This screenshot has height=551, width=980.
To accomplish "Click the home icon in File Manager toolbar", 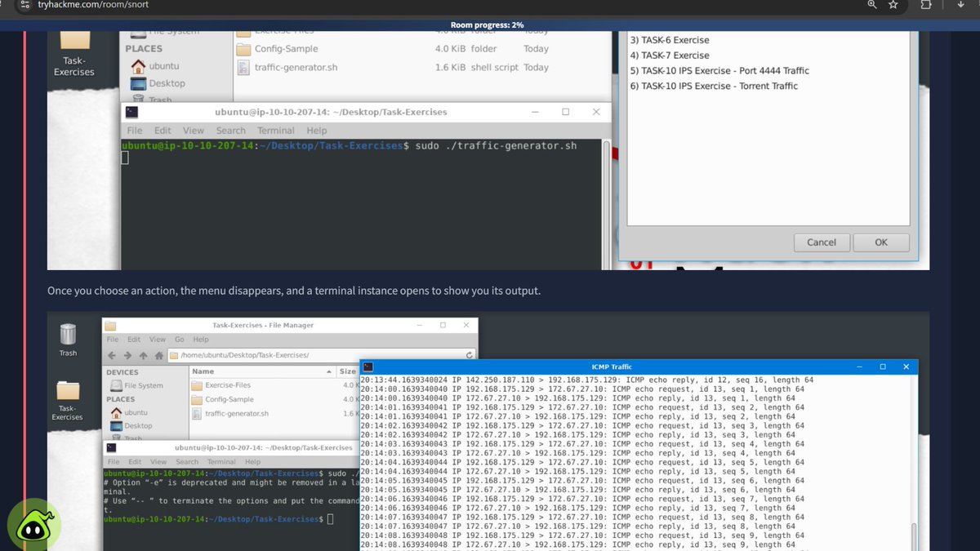I will [158, 356].
